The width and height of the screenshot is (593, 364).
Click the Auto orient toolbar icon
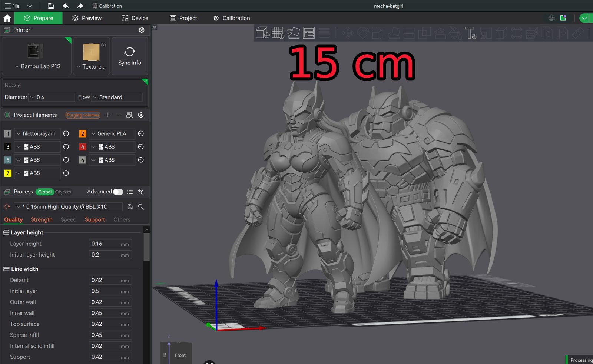(293, 33)
